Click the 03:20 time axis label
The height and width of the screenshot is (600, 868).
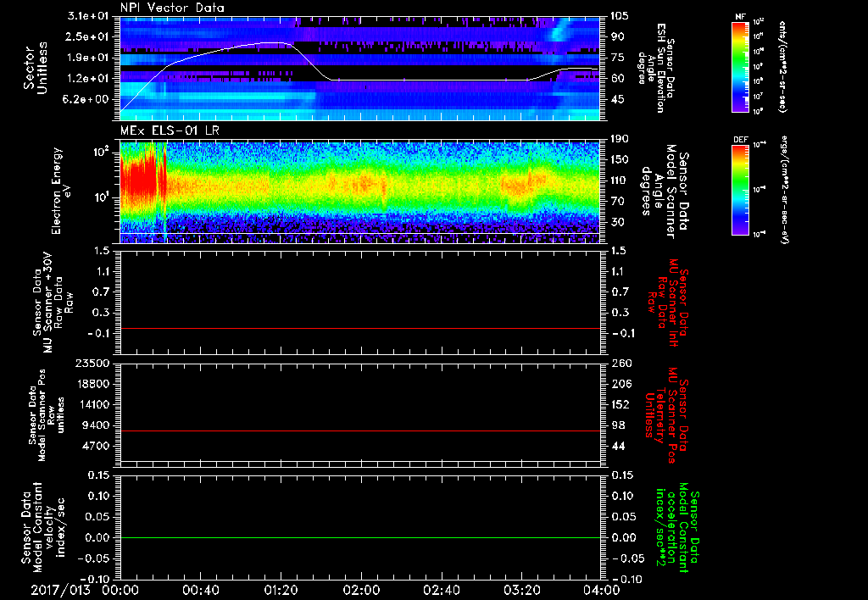tap(521, 590)
